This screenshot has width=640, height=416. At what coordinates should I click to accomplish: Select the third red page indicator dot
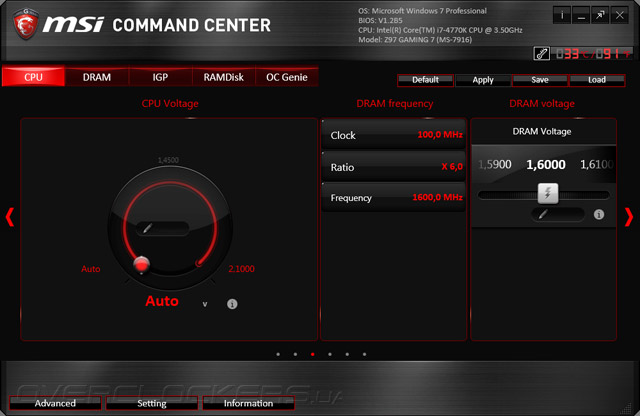click(313, 354)
